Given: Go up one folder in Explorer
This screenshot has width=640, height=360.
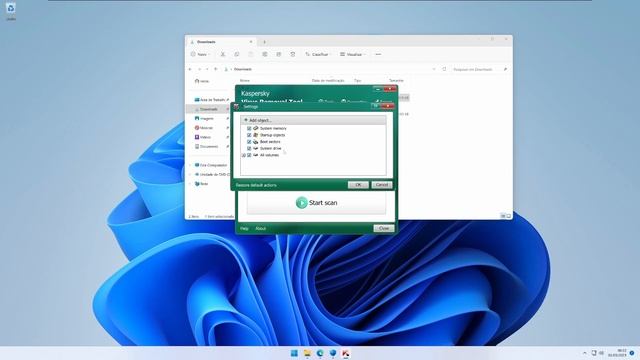Looking at the screenshot, I should pyautogui.click(x=216, y=69).
